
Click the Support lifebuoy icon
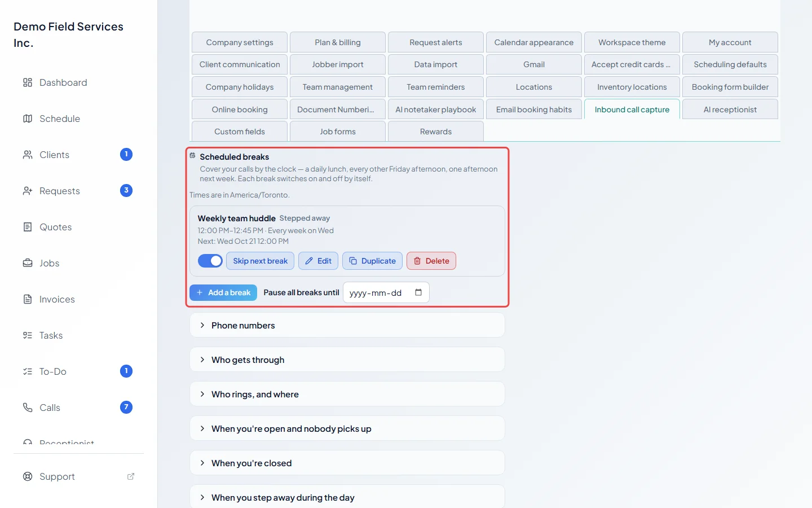click(28, 476)
